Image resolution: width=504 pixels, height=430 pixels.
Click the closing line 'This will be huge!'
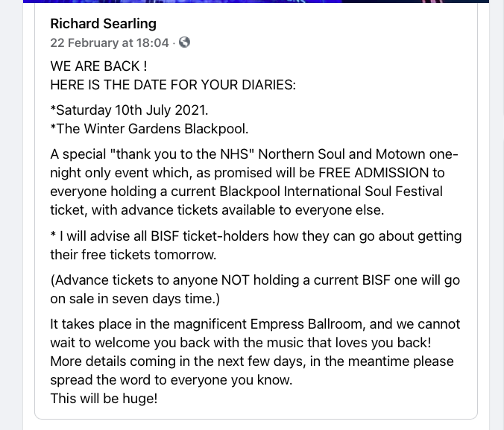(104, 399)
